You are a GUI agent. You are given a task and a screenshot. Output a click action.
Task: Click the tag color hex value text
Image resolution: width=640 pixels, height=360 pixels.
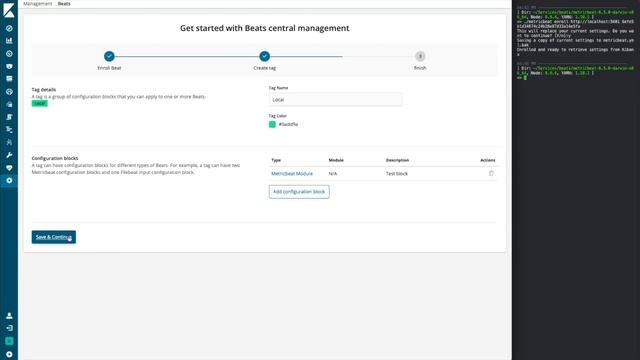tap(288, 124)
